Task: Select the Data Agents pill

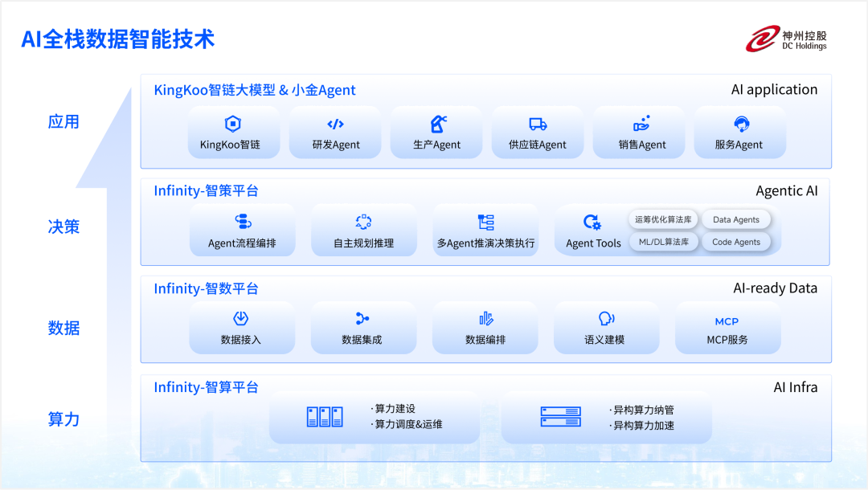Action: (735, 219)
